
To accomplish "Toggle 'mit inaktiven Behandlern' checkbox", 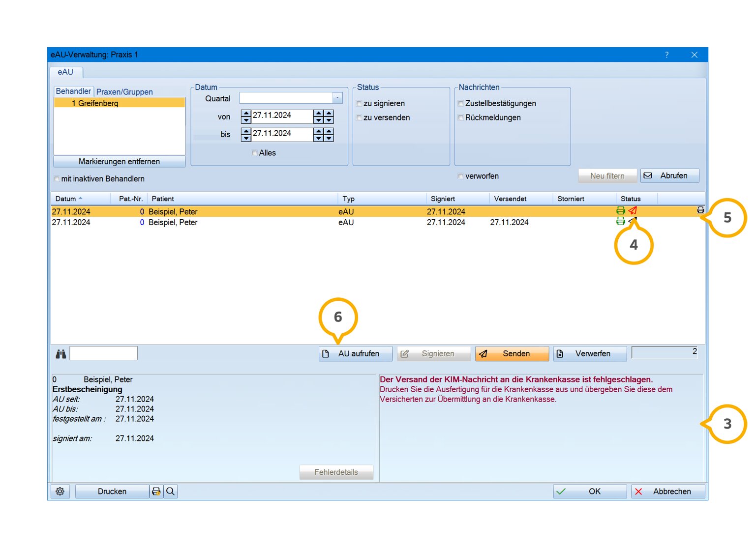I will click(57, 179).
